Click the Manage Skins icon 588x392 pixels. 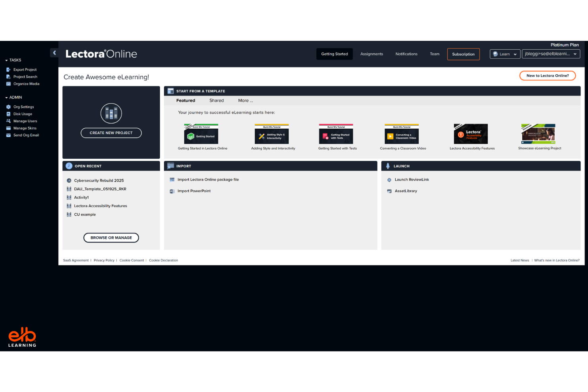8,128
